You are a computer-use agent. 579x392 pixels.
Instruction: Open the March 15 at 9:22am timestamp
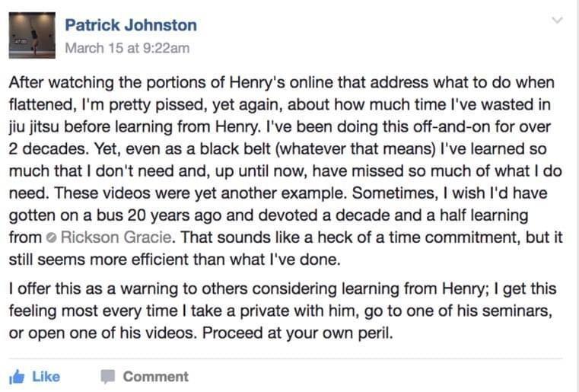[127, 48]
